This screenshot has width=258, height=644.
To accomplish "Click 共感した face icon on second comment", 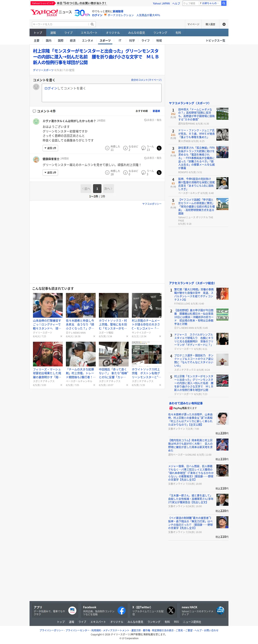I will click(107, 173).
